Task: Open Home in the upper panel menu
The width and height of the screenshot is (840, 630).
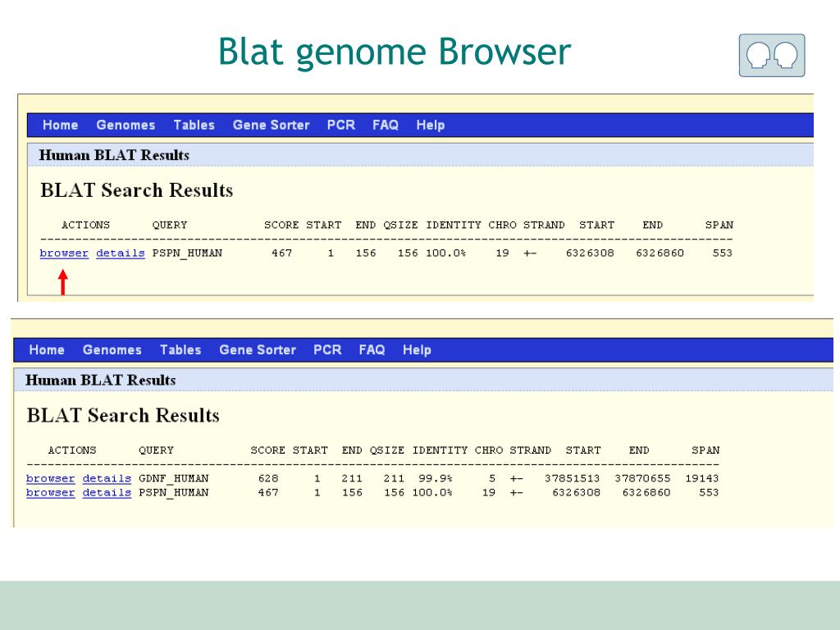Action: coord(61,125)
